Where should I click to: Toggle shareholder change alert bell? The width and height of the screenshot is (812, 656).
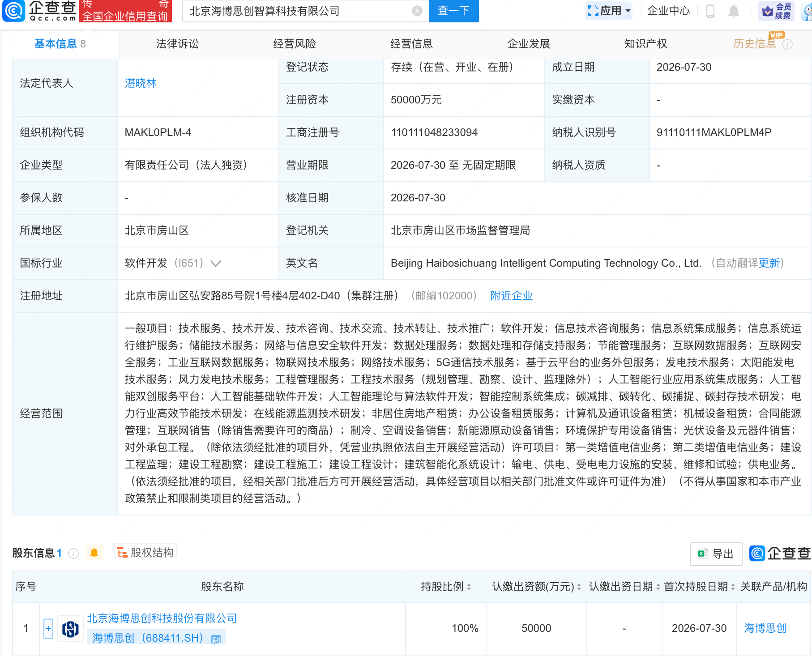pyautogui.click(x=94, y=553)
